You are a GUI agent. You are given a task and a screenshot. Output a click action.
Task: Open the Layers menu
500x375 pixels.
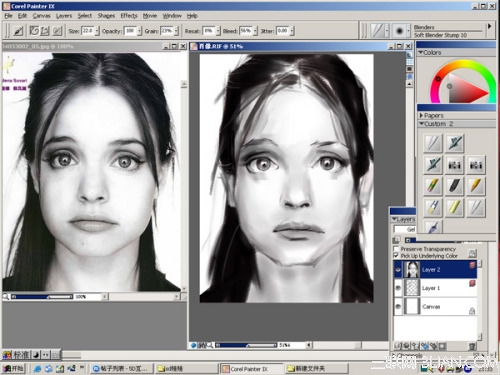pyautogui.click(x=64, y=16)
